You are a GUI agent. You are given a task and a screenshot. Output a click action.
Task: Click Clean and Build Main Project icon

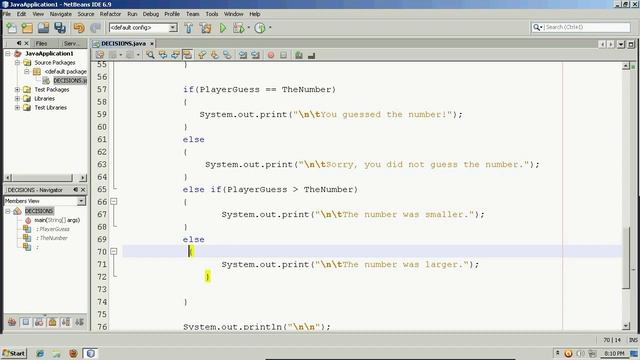tap(205, 28)
